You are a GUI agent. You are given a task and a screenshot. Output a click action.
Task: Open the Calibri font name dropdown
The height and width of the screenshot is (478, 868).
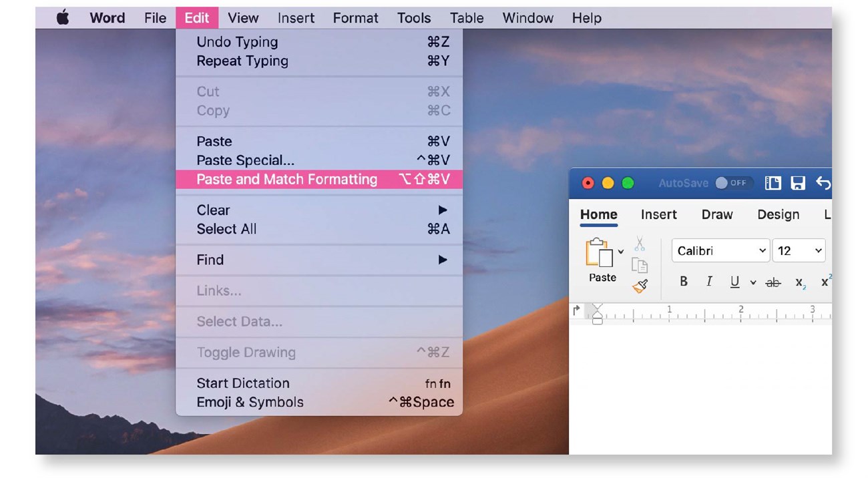tap(720, 250)
